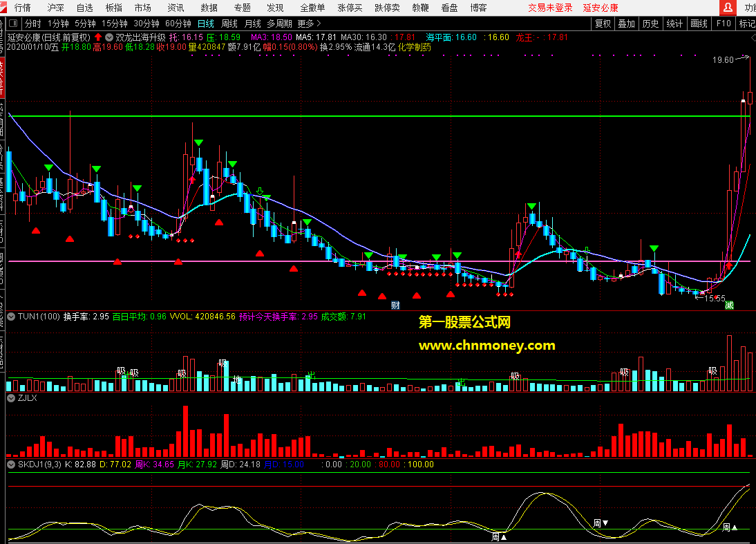Switch to 1分钟 period tab
The image size is (756, 544).
[58, 23]
